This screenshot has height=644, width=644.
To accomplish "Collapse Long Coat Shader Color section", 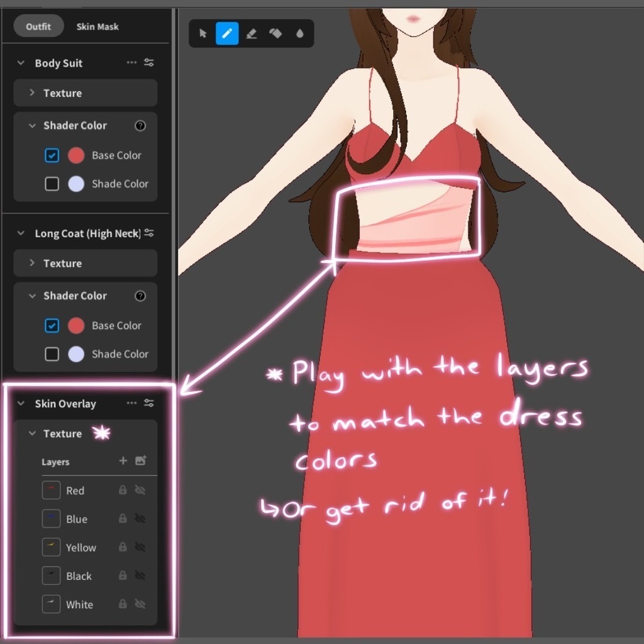I will [x=32, y=296].
